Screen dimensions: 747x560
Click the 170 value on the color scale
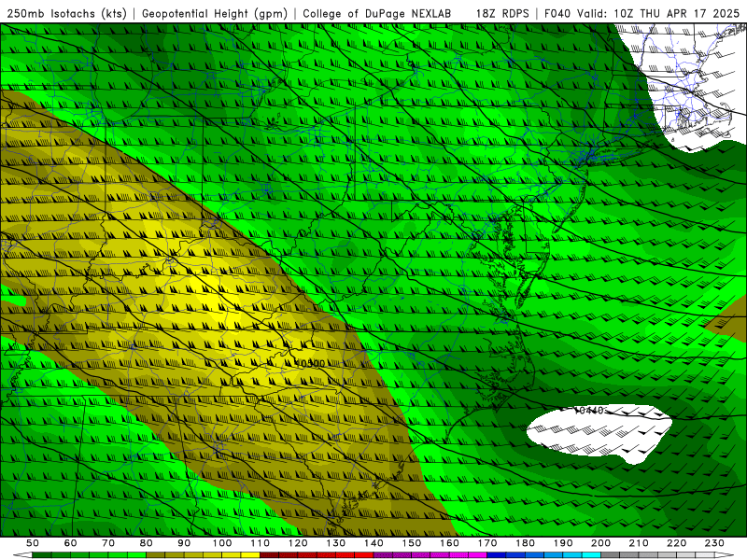click(x=487, y=543)
